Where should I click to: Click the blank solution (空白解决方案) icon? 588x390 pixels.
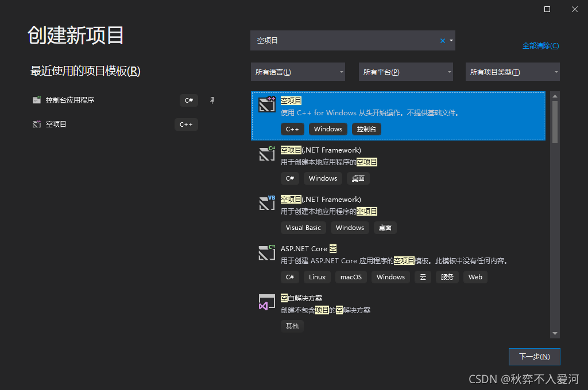point(267,302)
